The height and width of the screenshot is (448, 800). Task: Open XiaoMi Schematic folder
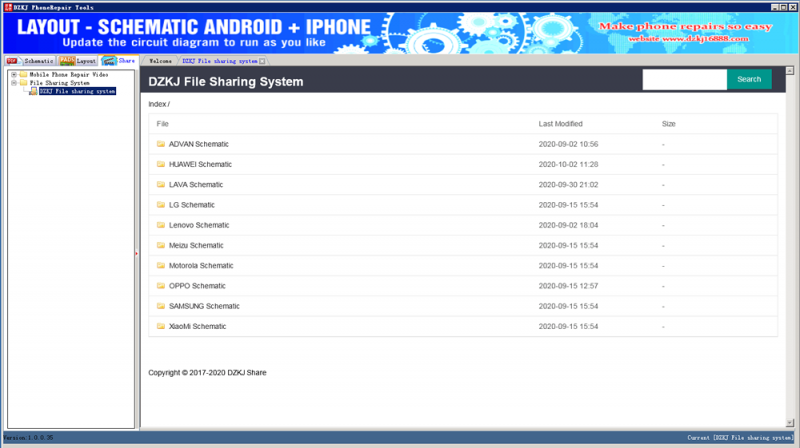197,326
